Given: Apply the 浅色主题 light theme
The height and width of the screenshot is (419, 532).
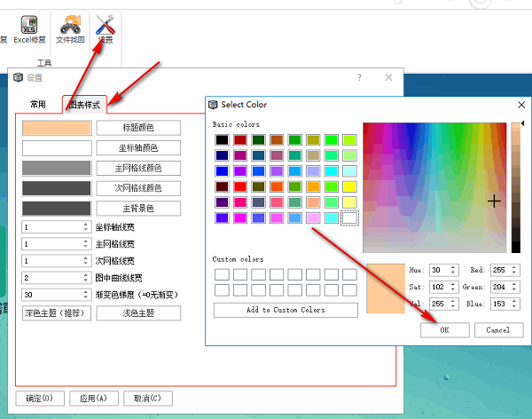Looking at the screenshot, I should point(138,313).
